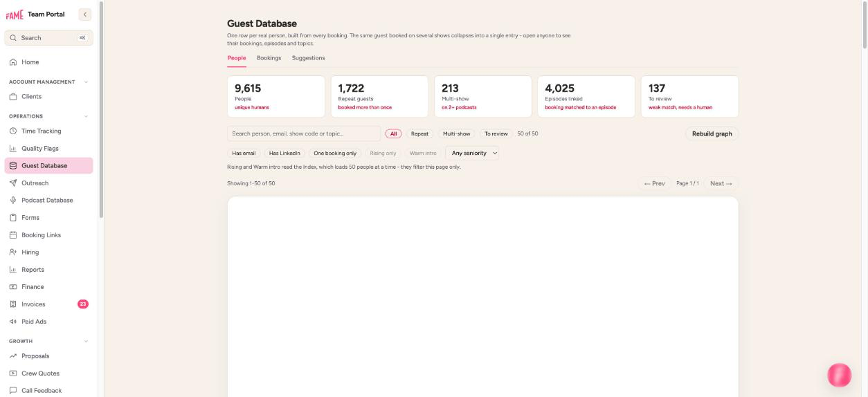Select the Repeat filter pill
This screenshot has height=397, width=868.
click(x=419, y=134)
